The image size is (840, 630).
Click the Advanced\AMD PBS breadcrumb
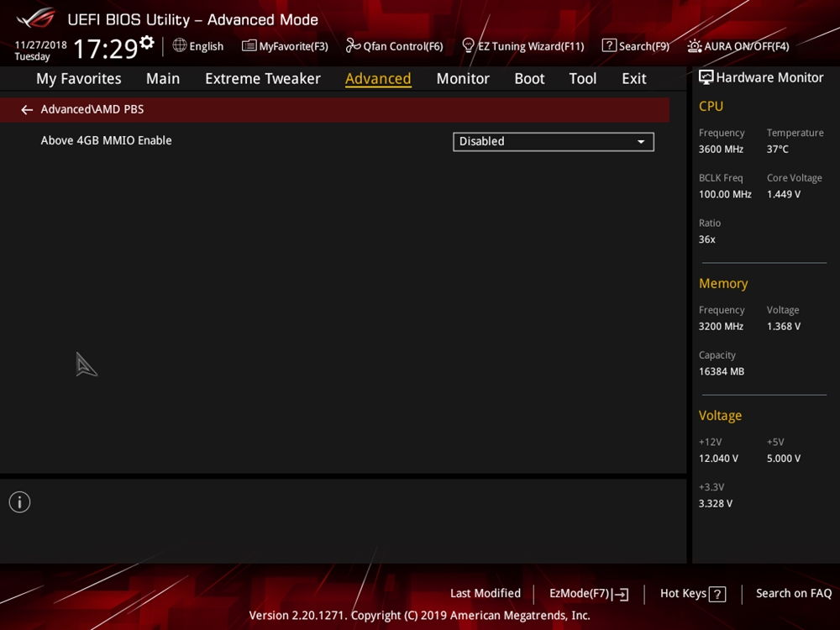pyautogui.click(x=92, y=109)
